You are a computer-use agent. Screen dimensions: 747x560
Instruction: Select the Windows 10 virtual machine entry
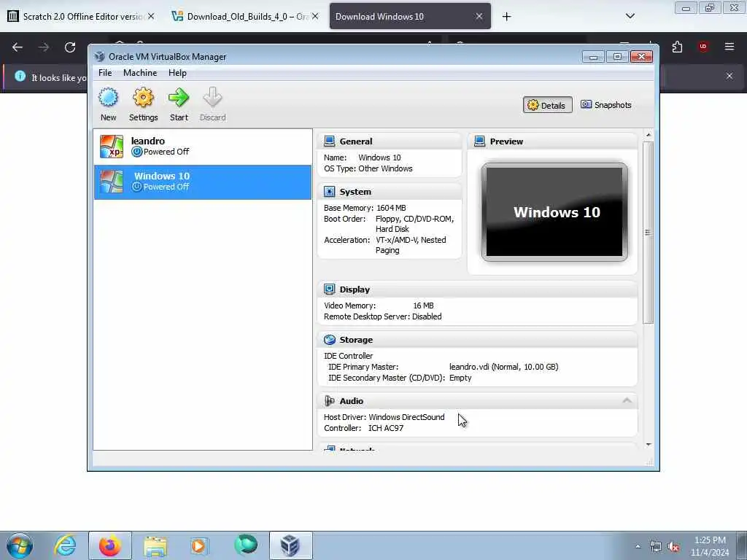[x=203, y=182]
